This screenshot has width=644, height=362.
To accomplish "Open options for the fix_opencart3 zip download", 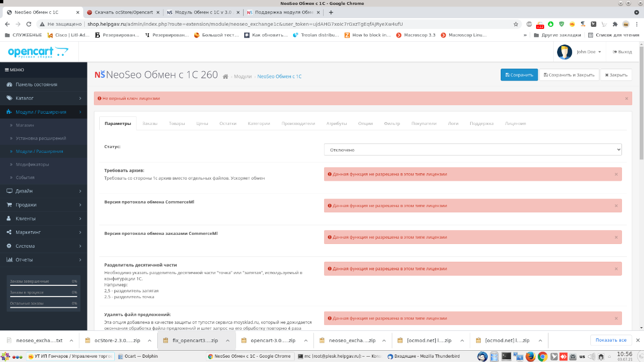I will tap(228, 341).
